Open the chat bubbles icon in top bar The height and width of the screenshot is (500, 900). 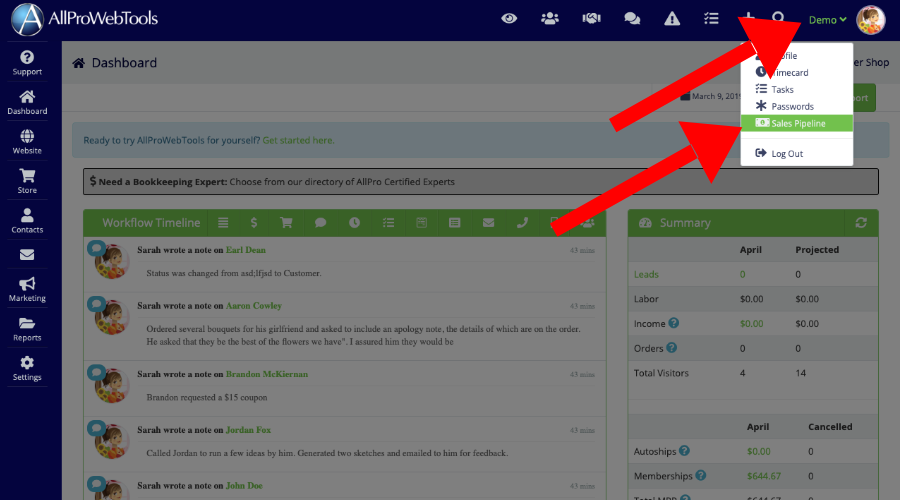coord(632,18)
